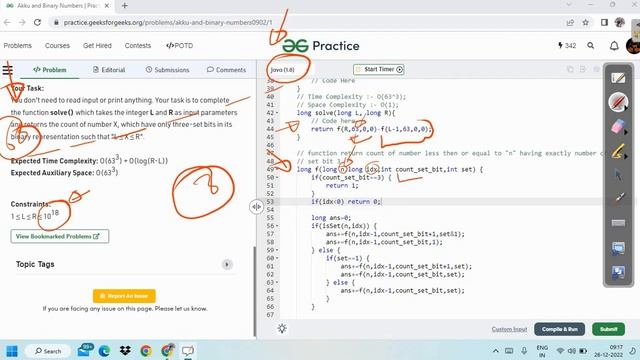640x360 pixels.
Task: Open a new browser tab
Action: (124, 6)
